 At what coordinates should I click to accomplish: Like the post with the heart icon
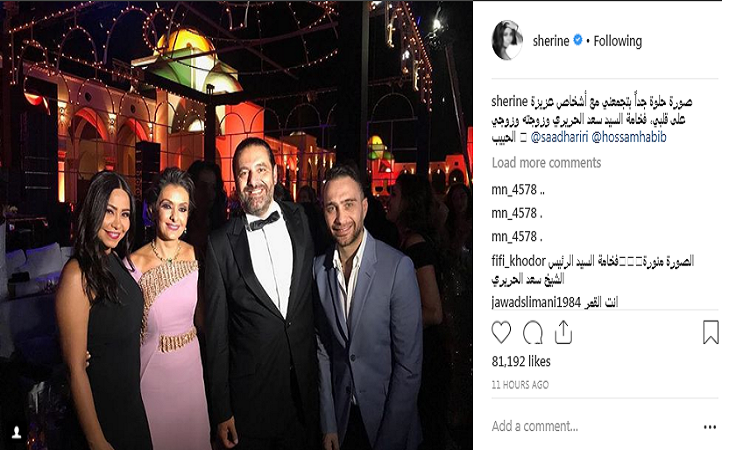click(x=501, y=332)
